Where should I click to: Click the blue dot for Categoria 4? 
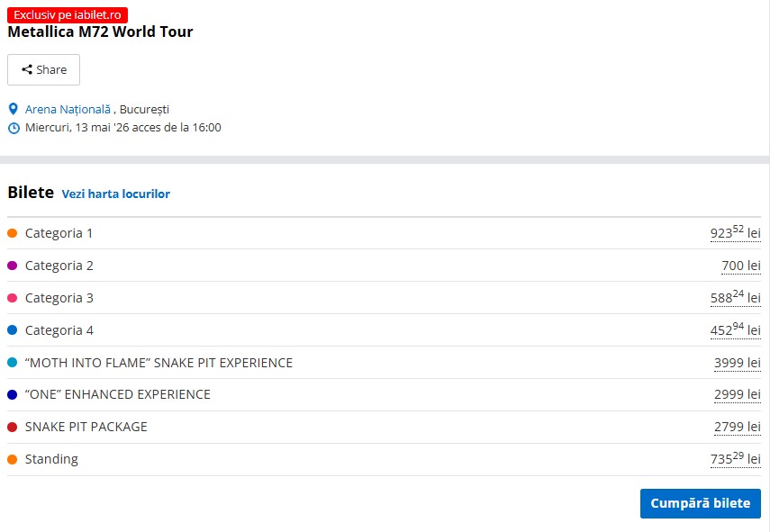[13, 330]
